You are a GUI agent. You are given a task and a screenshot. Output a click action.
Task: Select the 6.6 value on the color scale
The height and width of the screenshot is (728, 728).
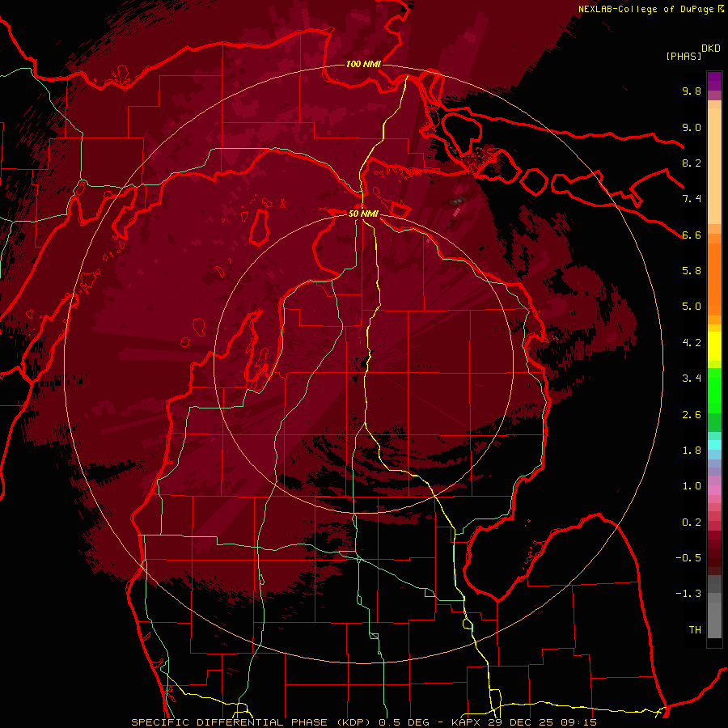(692, 235)
